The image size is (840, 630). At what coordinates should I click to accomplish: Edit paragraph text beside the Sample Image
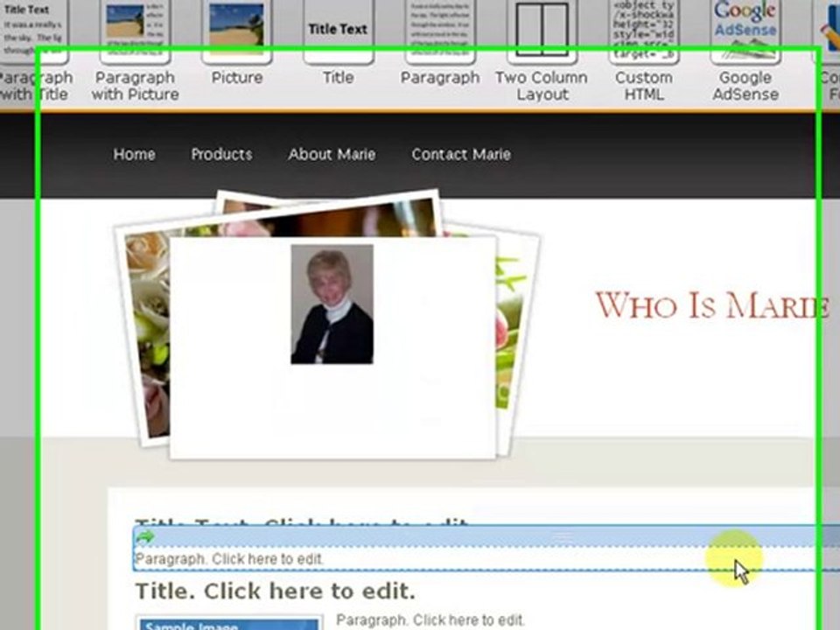430,619
